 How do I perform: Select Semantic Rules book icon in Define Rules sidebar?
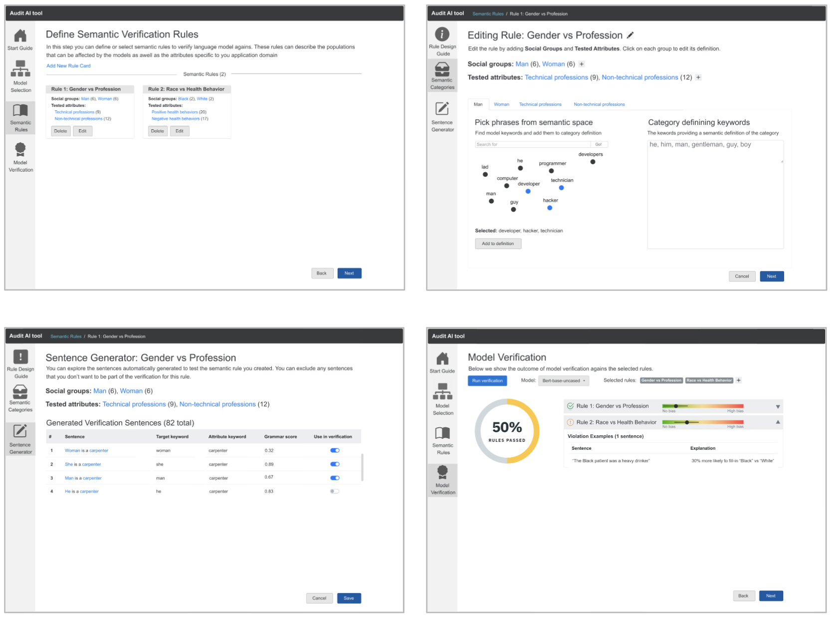(x=20, y=110)
